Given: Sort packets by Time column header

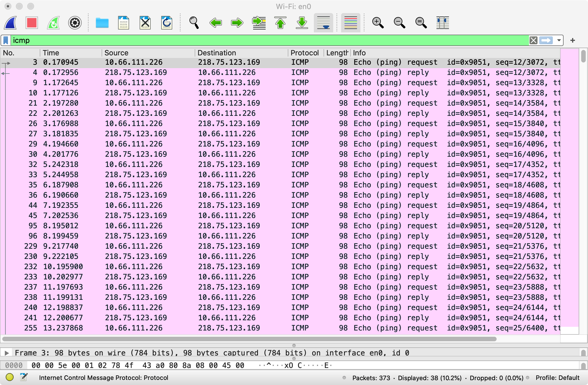Looking at the screenshot, I should point(51,53).
